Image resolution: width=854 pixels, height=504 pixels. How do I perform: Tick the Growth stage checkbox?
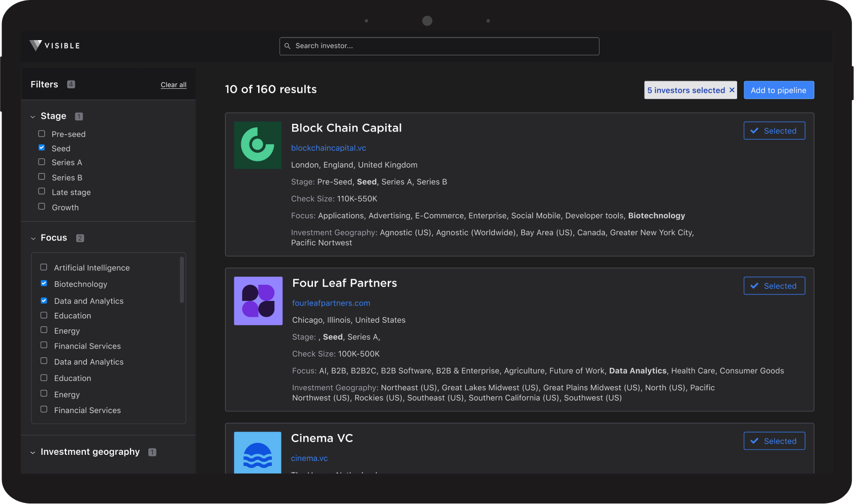pos(42,207)
